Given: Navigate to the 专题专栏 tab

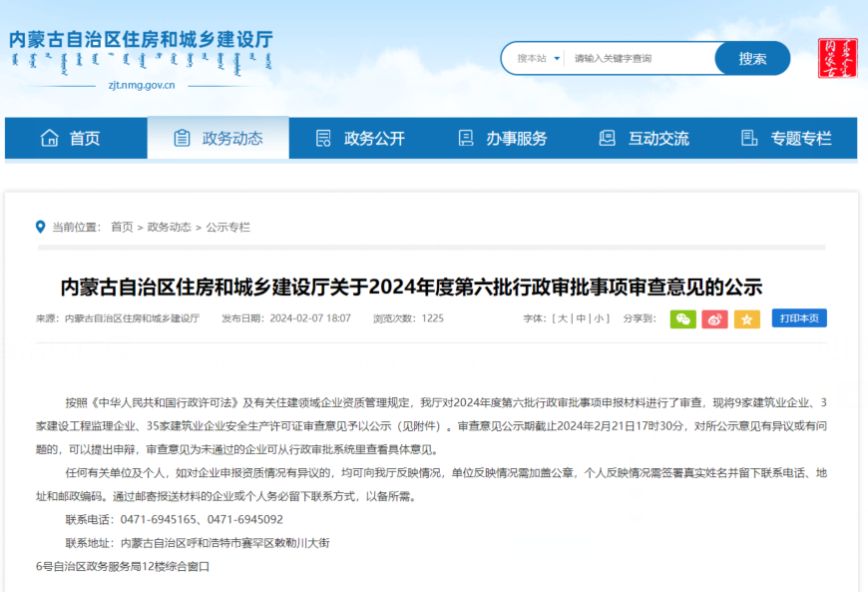Looking at the screenshot, I should click(786, 138).
